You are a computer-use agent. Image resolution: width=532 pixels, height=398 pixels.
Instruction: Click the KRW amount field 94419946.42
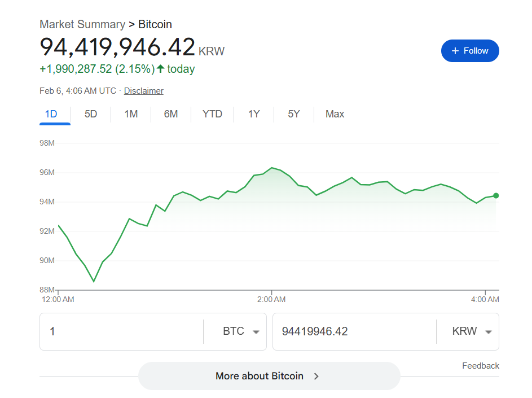pos(354,331)
